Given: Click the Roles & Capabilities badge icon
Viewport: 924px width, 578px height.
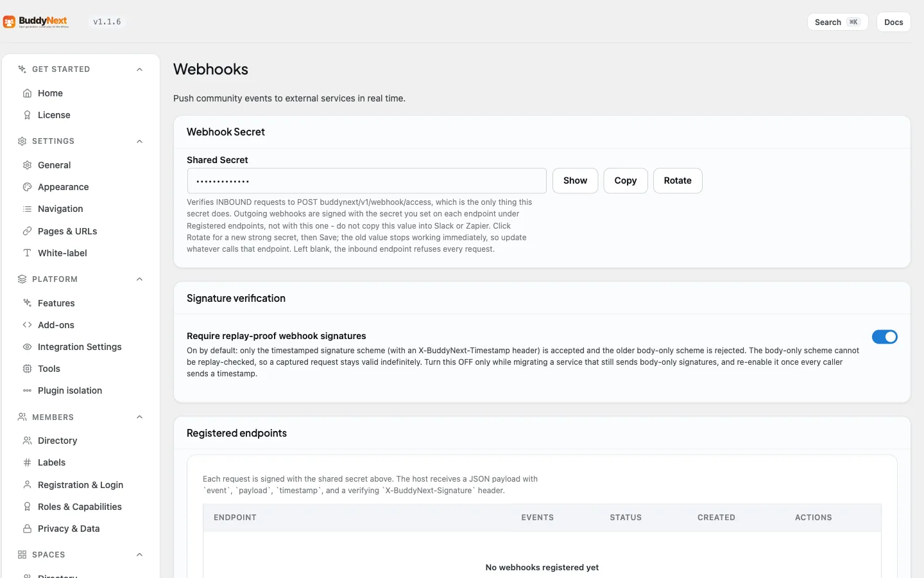Looking at the screenshot, I should point(27,507).
